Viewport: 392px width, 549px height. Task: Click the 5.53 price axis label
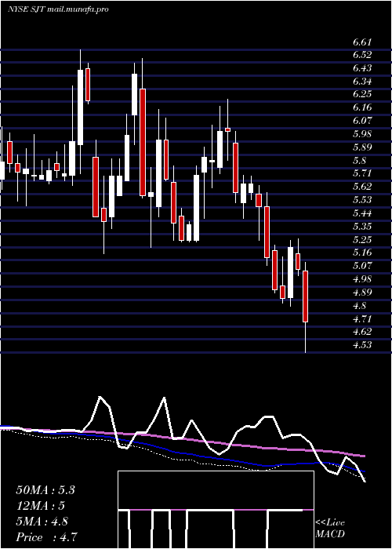[x=362, y=200]
